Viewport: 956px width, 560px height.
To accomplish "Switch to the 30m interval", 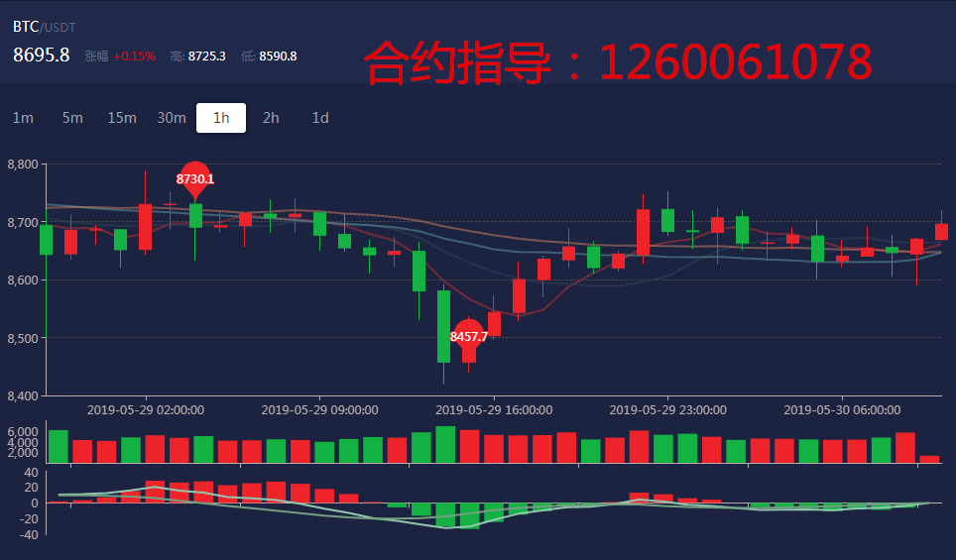I will [172, 118].
